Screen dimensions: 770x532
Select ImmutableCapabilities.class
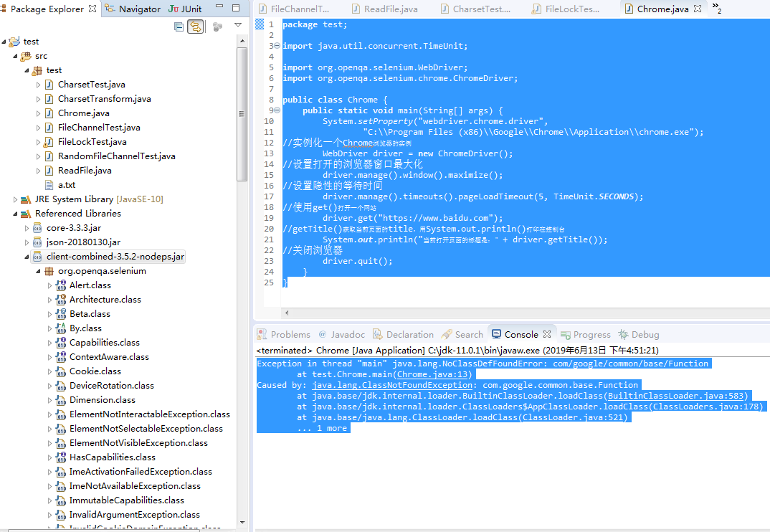pyautogui.click(x=127, y=500)
